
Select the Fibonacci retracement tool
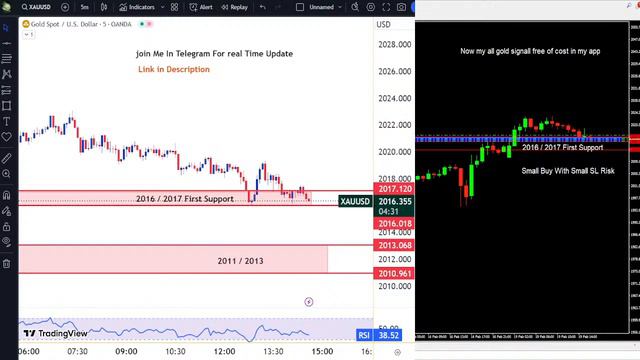[x=6, y=58]
